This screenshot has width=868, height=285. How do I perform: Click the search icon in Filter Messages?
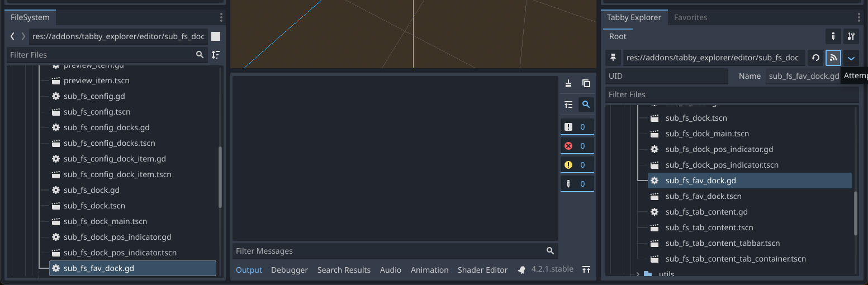[550, 251]
